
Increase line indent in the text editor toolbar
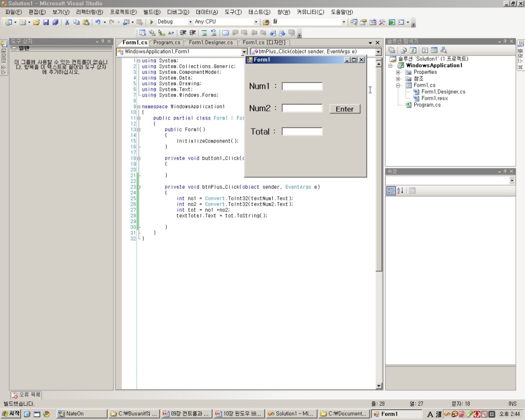[x=193, y=33]
